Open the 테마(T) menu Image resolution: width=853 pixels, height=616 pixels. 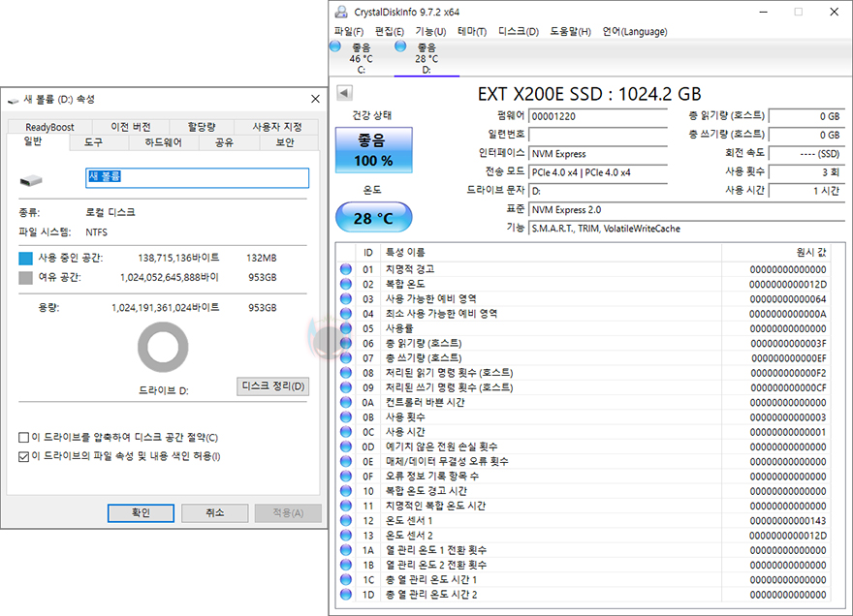(x=472, y=32)
